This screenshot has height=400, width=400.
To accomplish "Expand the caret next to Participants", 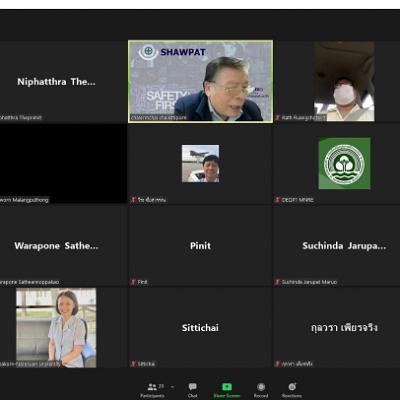I will click(x=172, y=387).
